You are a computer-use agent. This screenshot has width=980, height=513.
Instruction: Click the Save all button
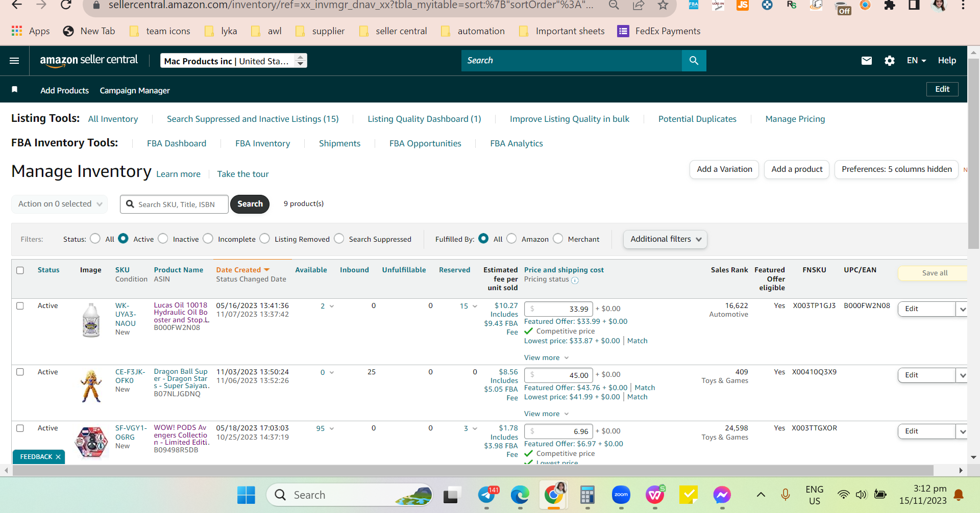934,273
